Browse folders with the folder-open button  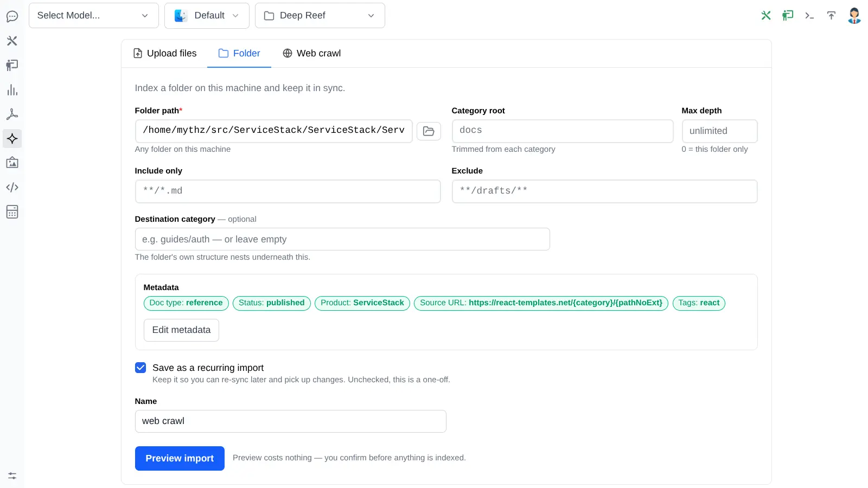pos(429,131)
